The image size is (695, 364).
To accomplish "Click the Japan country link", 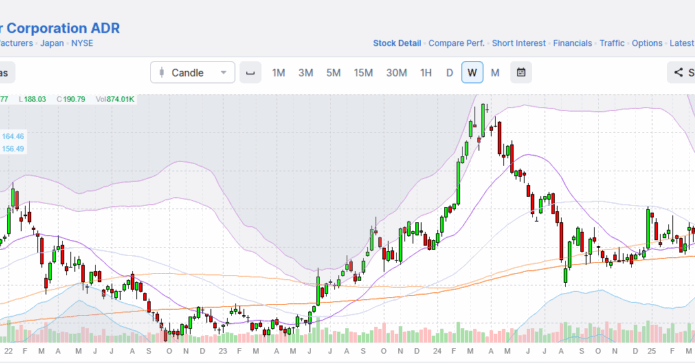I will [52, 43].
